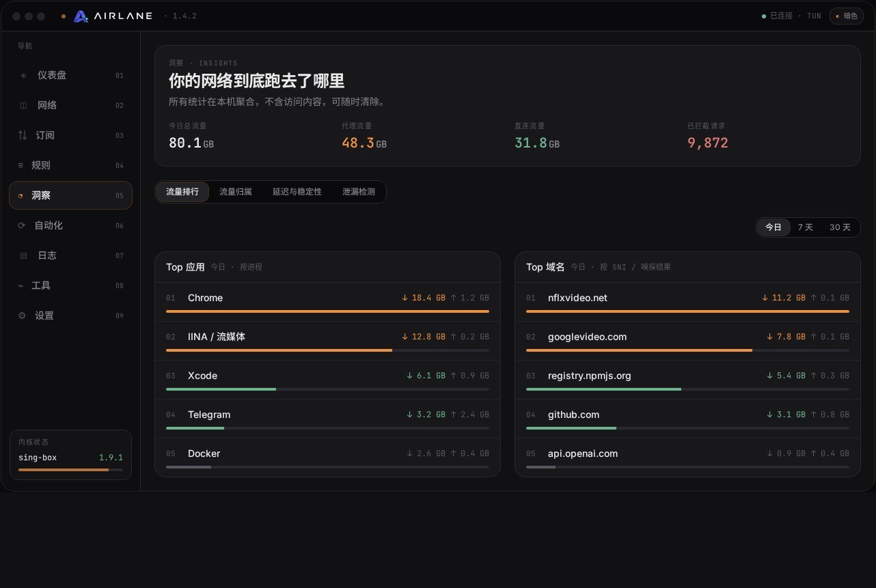This screenshot has width=876, height=588.
Task: Click the googlevideo.com domain row
Action: click(x=687, y=341)
